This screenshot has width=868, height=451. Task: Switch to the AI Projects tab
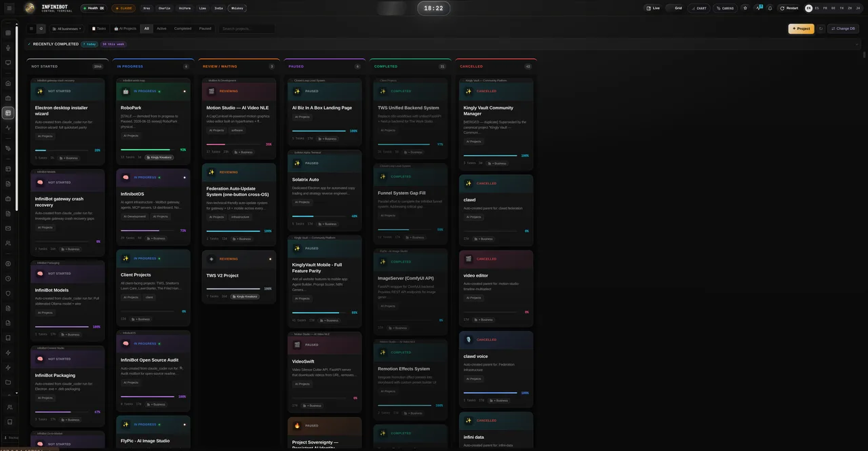coord(125,28)
